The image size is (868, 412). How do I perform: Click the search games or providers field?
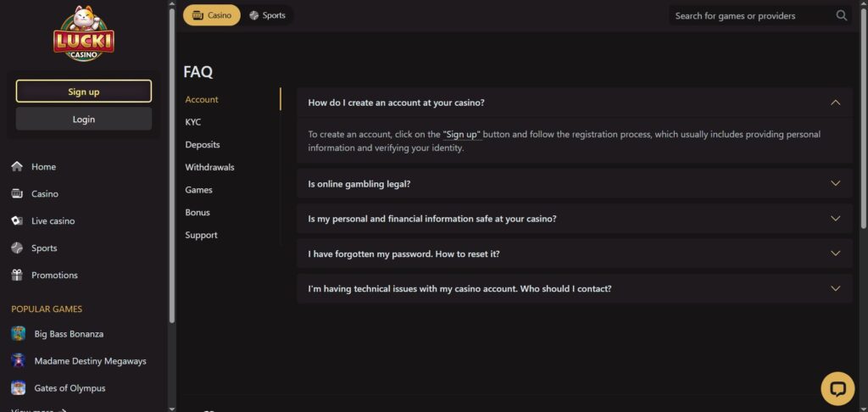750,15
